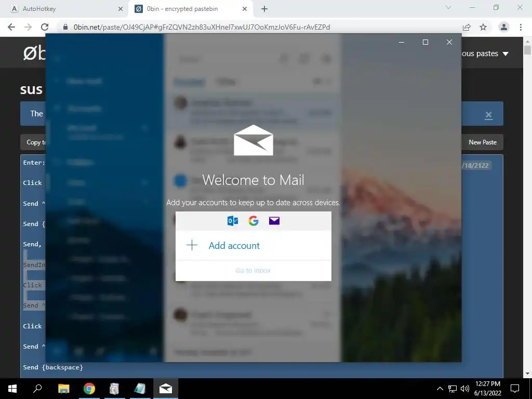Viewport: 532px width, 399px height.
Task: Open volume control tray icon
Action: [x=465, y=389]
